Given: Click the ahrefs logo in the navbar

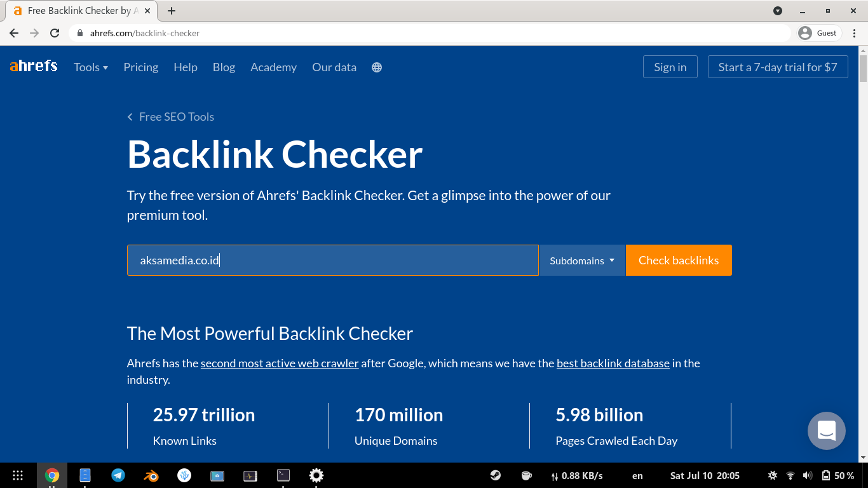Looking at the screenshot, I should [x=33, y=66].
